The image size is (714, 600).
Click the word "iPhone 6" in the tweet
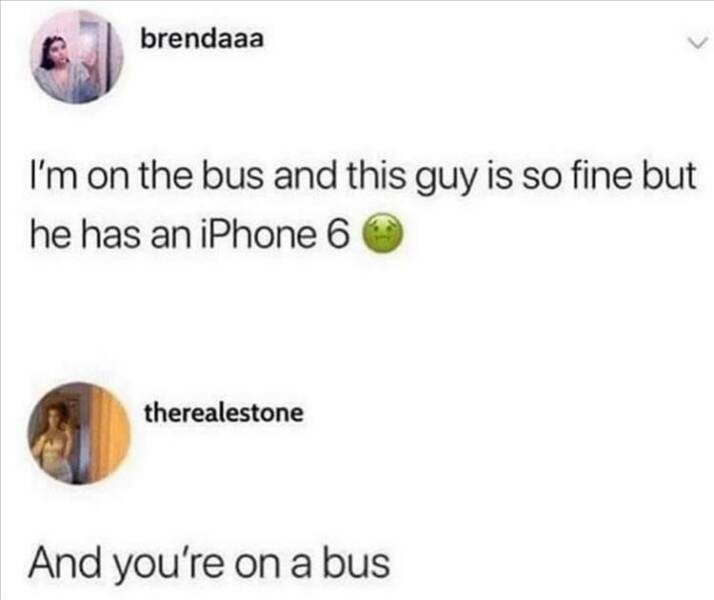276,234
